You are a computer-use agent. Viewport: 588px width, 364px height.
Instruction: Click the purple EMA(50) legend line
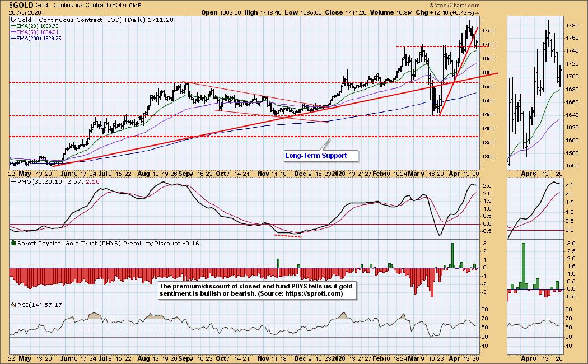pyautogui.click(x=13, y=32)
